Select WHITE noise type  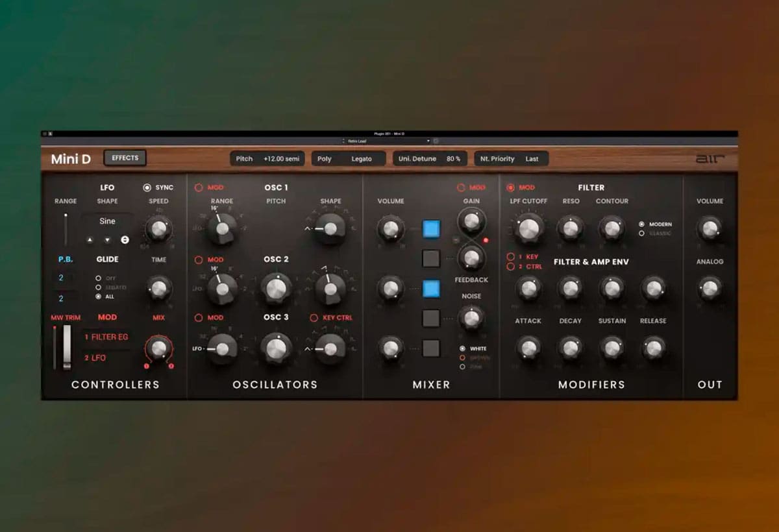click(x=462, y=348)
